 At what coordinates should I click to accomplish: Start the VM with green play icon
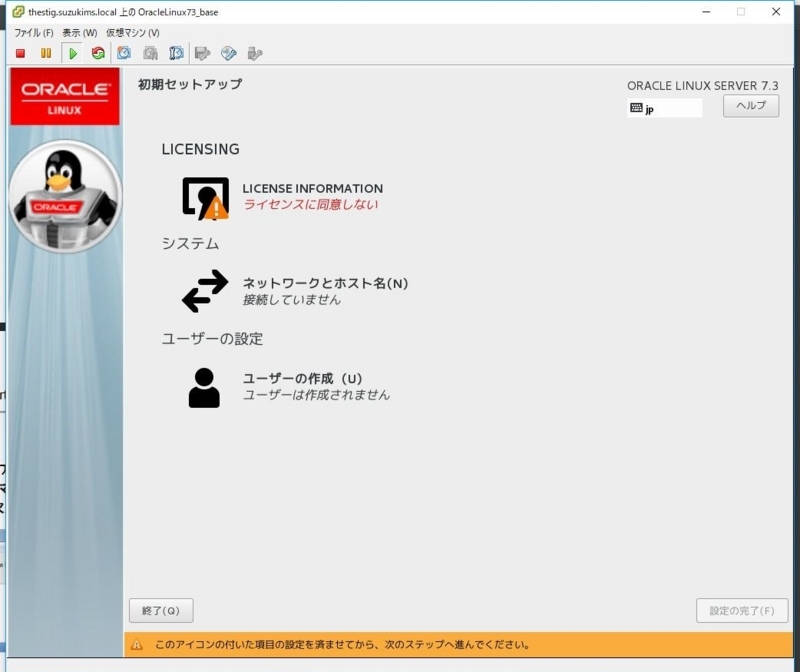coord(72,53)
